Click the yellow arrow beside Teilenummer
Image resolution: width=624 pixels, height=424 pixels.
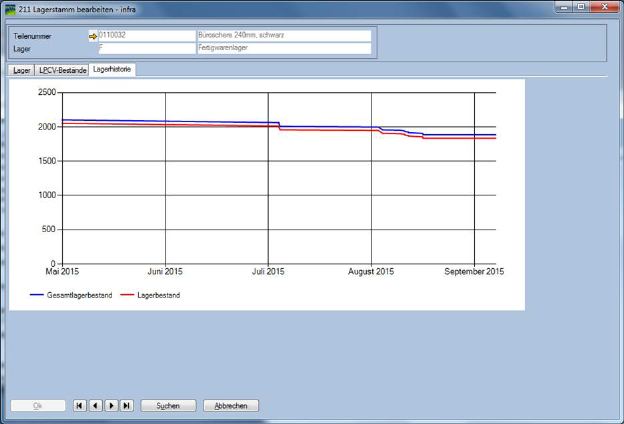pos(93,35)
